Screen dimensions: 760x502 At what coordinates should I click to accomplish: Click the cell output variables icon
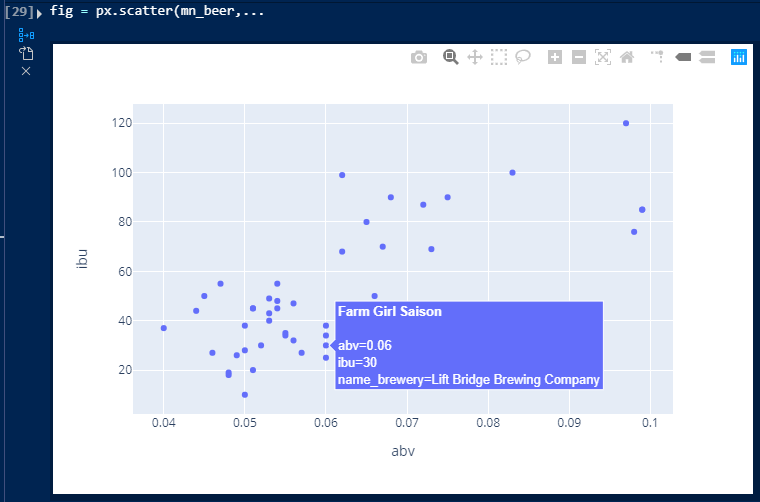coord(26,35)
